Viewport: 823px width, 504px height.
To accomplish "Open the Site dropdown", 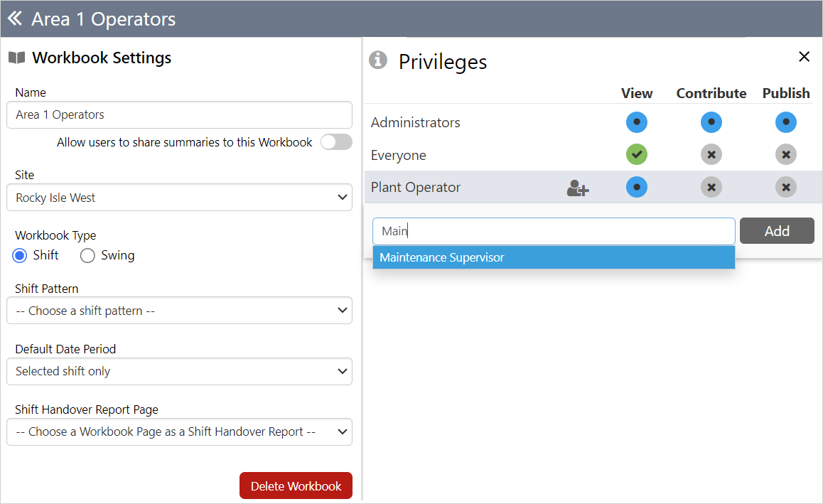I will pos(179,198).
